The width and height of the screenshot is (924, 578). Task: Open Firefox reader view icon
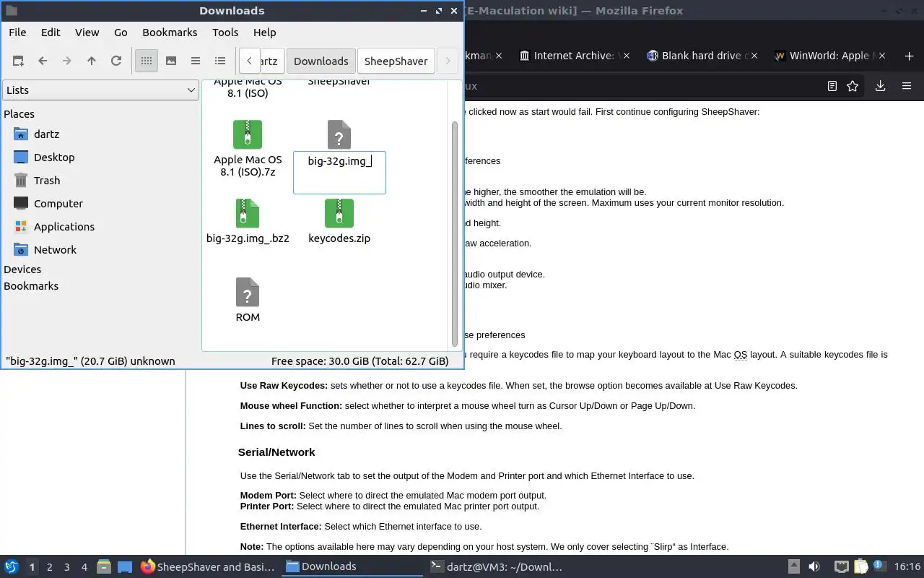tap(832, 86)
